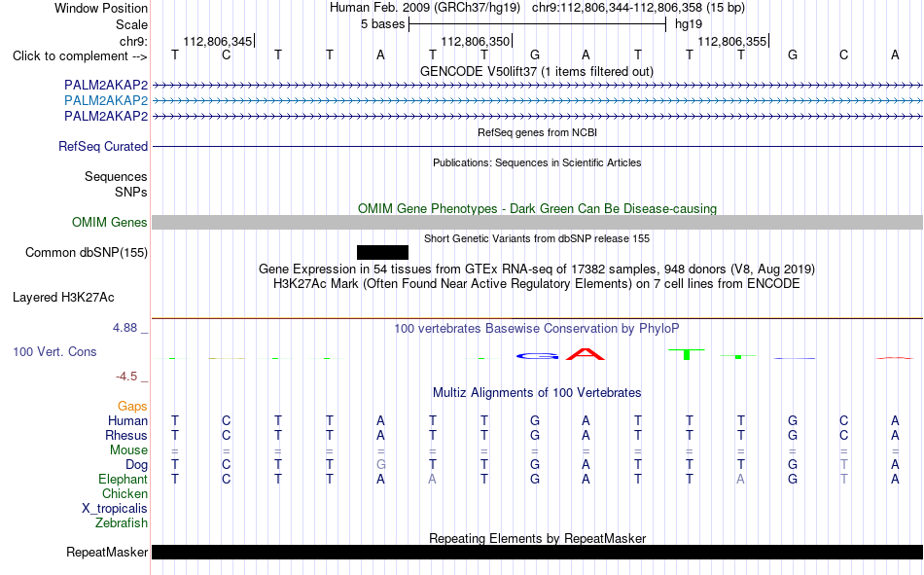Click the 'chr9:' ruler label
Screen dimensions: 924x575
click(x=134, y=41)
